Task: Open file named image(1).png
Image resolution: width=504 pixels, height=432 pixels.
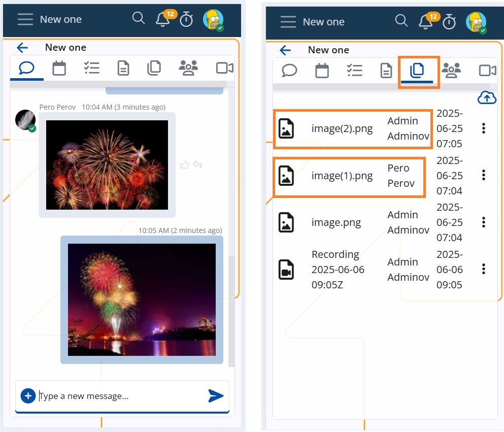Action: pos(342,176)
